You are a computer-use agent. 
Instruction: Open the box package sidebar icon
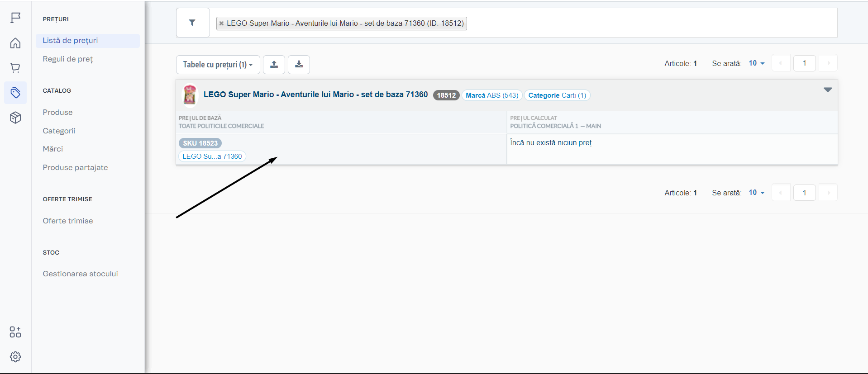[15, 118]
